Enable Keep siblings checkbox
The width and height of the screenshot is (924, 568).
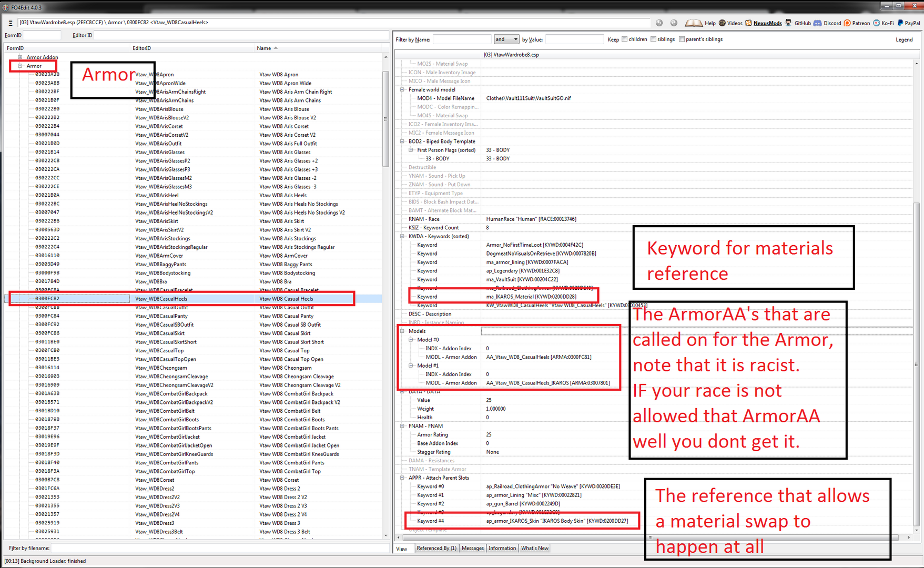(654, 39)
